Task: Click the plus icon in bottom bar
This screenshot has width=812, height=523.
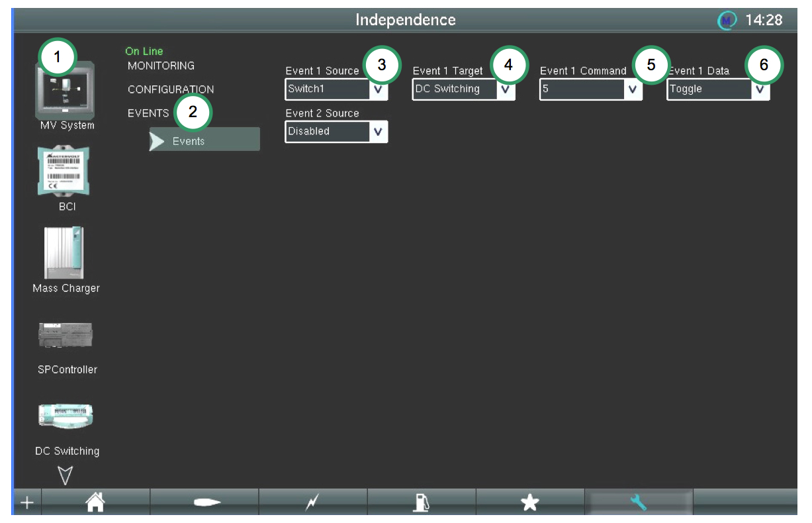Action: [26, 502]
